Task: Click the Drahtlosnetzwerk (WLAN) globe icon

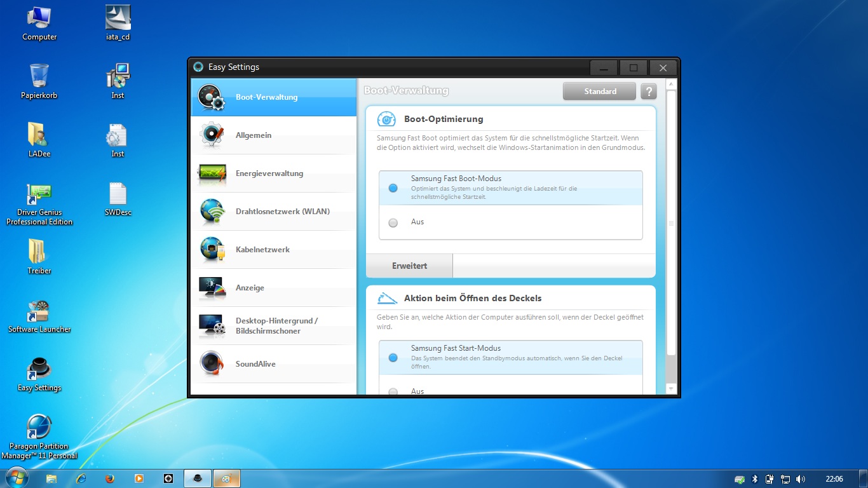Action: [212, 212]
